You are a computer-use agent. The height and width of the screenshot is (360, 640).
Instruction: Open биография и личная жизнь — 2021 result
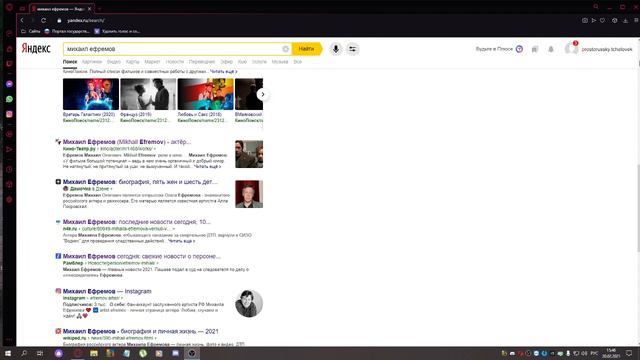pos(140,331)
